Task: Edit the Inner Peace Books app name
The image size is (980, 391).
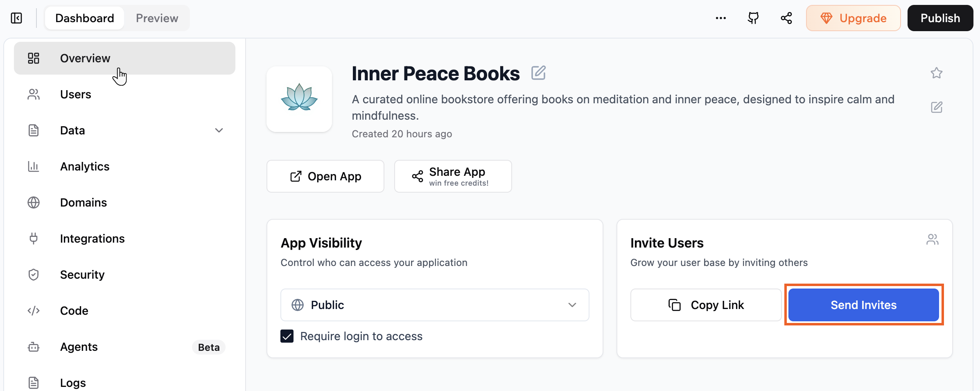Action: tap(538, 73)
